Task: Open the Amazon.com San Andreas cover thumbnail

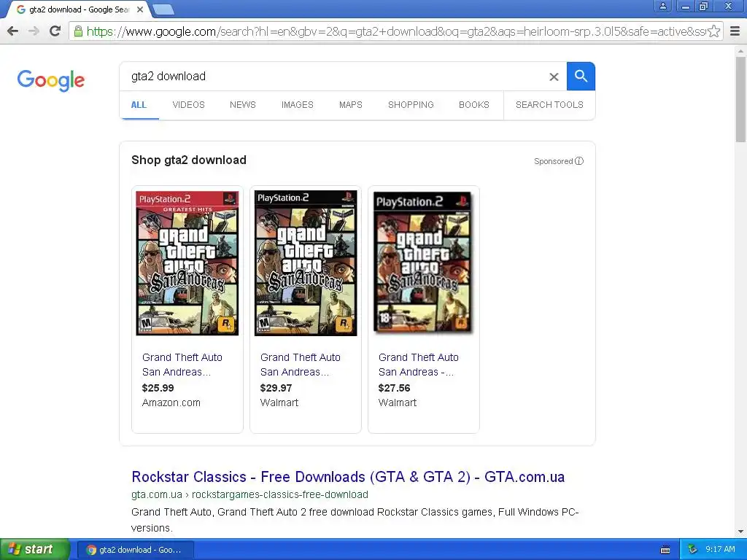Action: (187, 263)
